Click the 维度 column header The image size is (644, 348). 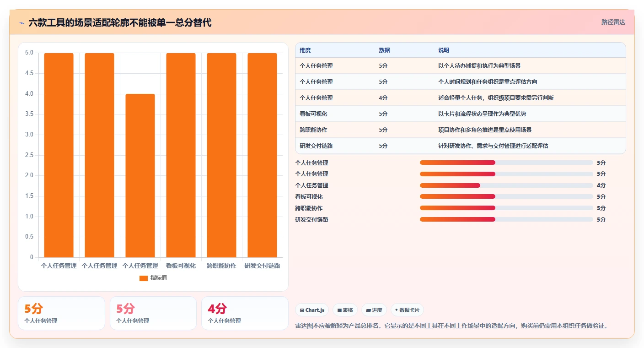pyautogui.click(x=305, y=50)
